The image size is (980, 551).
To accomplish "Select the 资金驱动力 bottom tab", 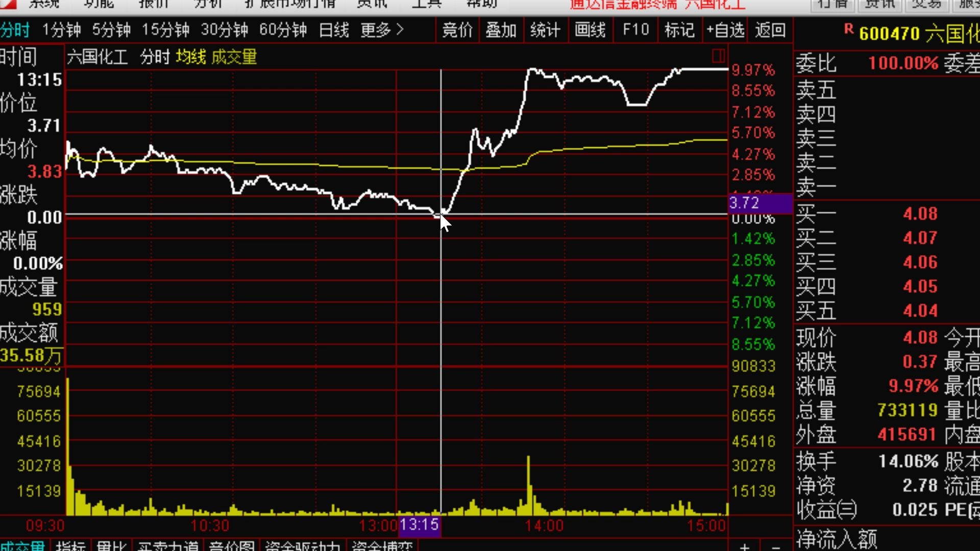I will point(302,546).
